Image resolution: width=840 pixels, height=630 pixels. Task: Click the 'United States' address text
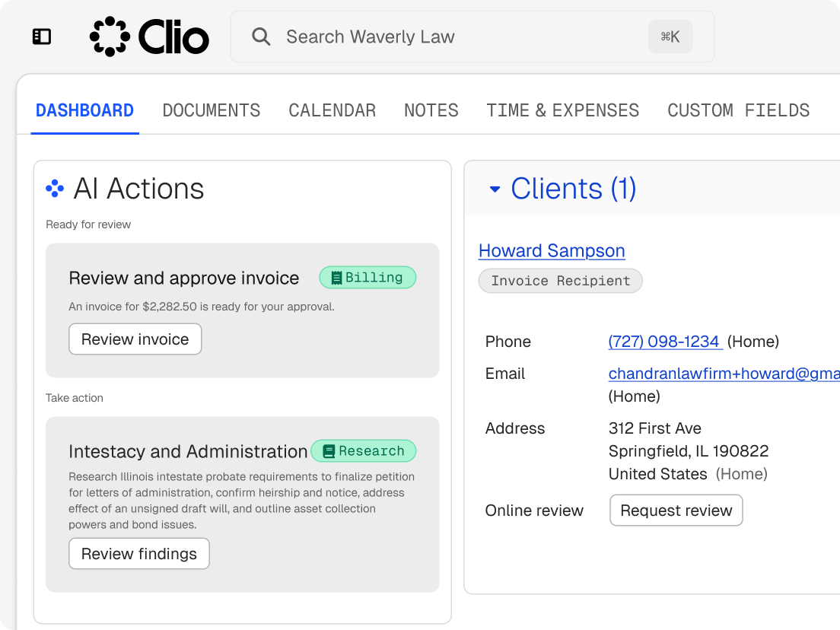tap(658, 474)
